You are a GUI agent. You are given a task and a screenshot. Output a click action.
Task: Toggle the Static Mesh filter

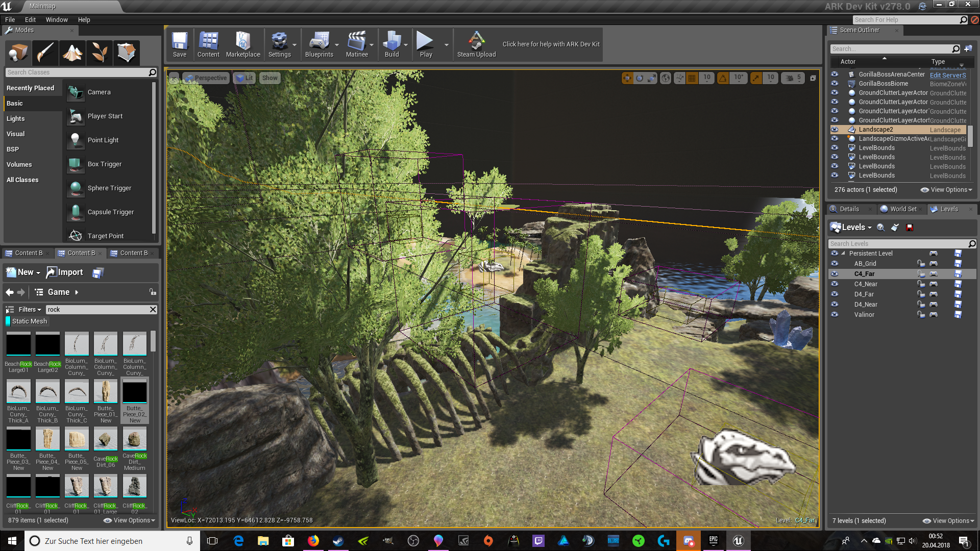click(27, 321)
